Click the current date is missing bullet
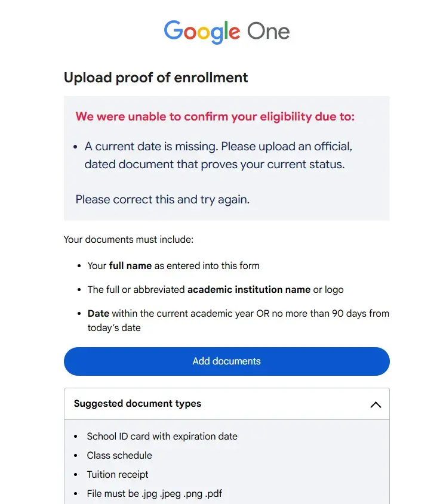This screenshot has width=440, height=504. (x=219, y=155)
